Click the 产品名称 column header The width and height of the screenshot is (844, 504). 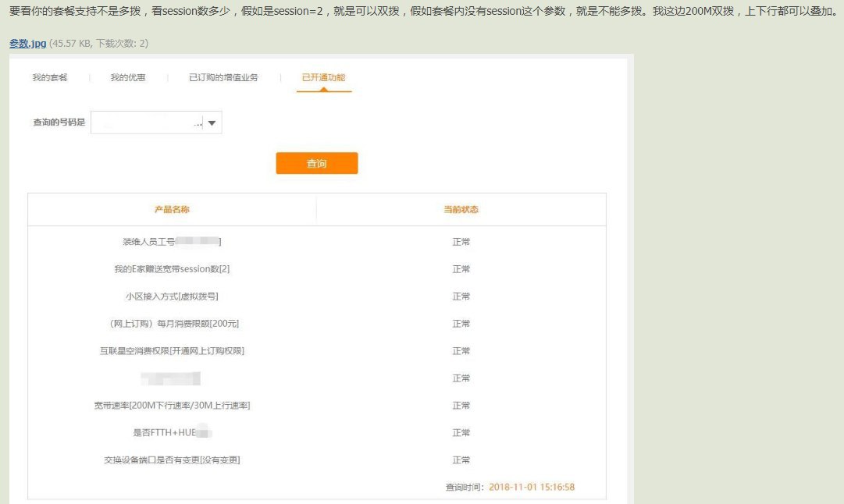pos(172,210)
